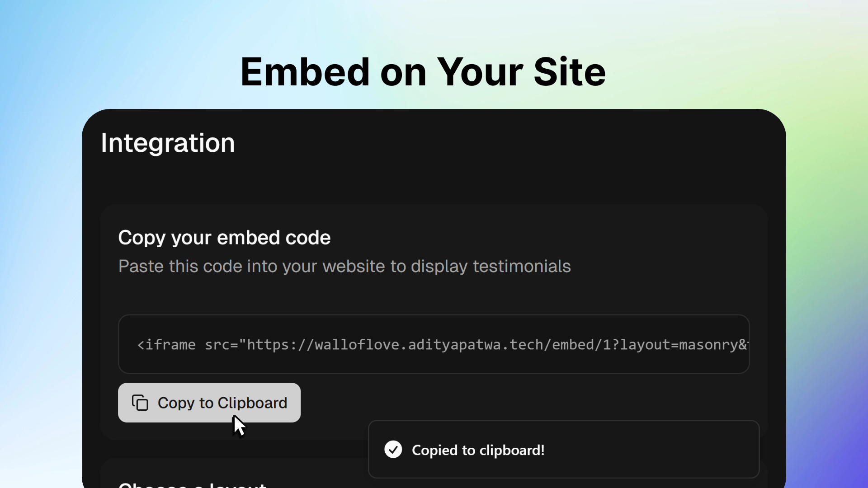Click the layout=masonry parameter in embed code

679,345
